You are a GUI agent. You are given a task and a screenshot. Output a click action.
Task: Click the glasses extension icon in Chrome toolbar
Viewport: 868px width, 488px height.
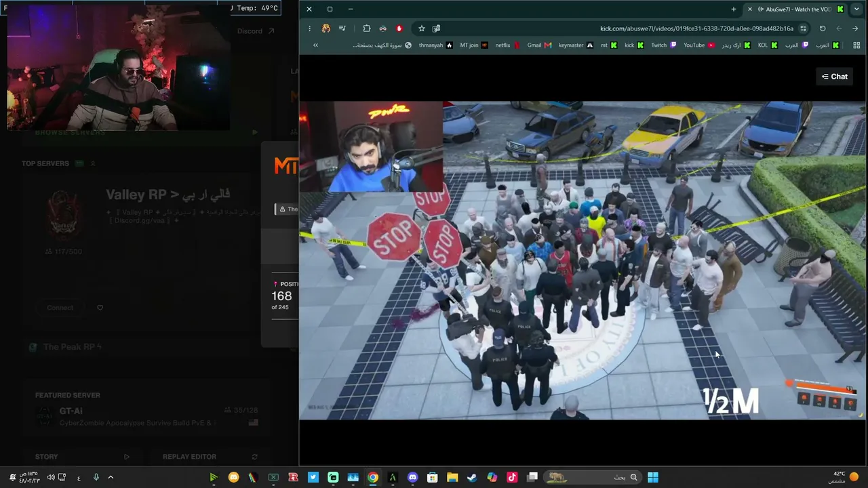[383, 28]
